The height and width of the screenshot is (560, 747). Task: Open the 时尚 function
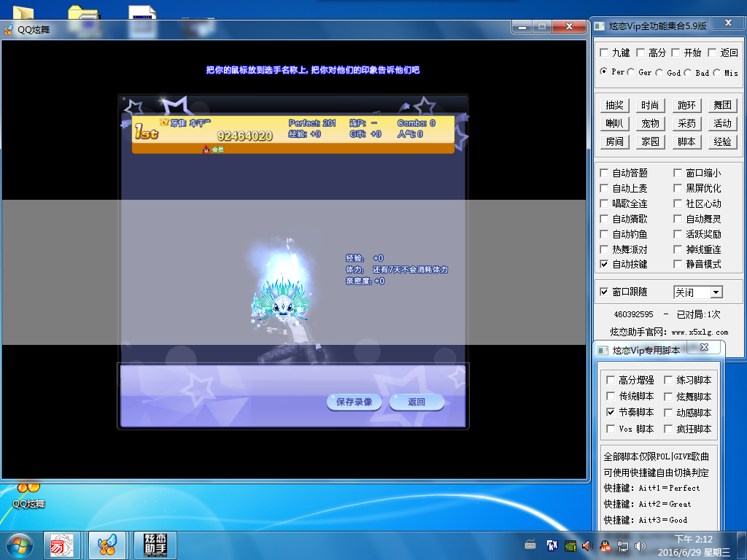coord(650,105)
